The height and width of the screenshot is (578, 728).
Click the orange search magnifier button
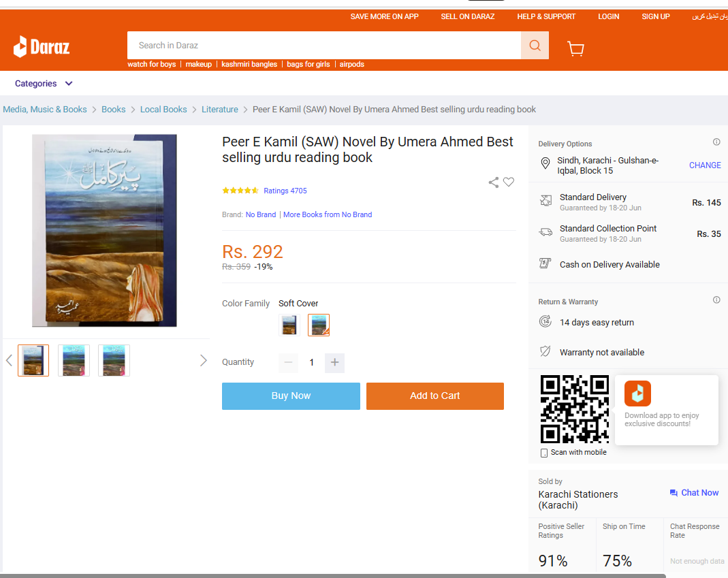pos(535,46)
